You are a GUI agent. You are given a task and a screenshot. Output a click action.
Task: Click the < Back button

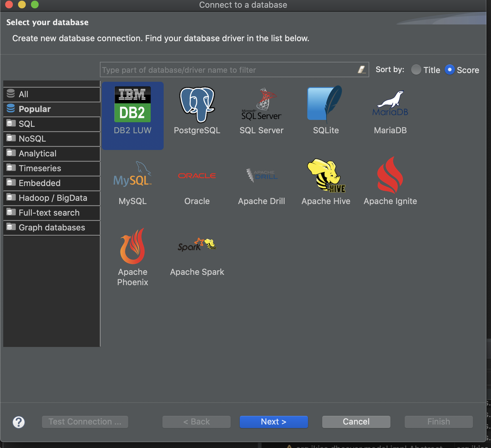click(x=196, y=422)
